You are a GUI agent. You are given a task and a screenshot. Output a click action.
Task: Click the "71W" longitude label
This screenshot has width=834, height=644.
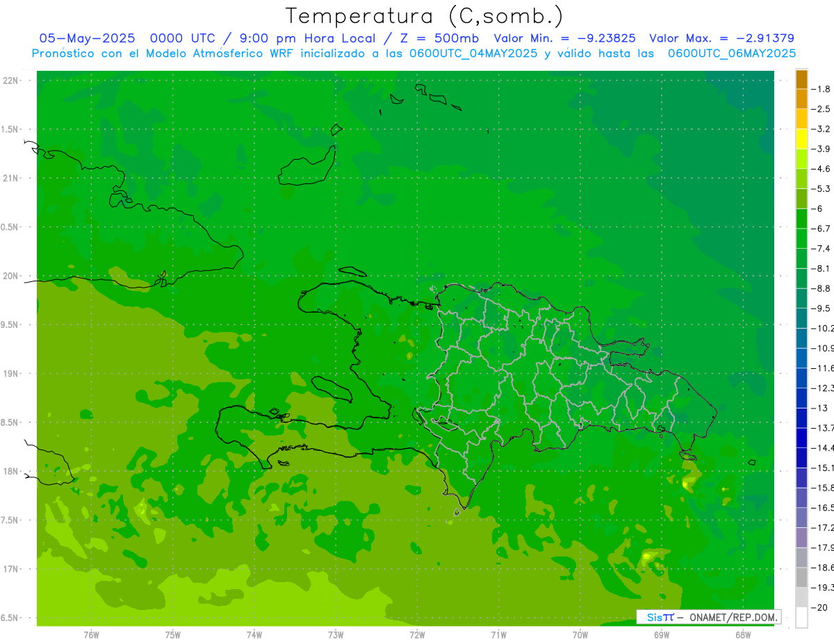[498, 635]
